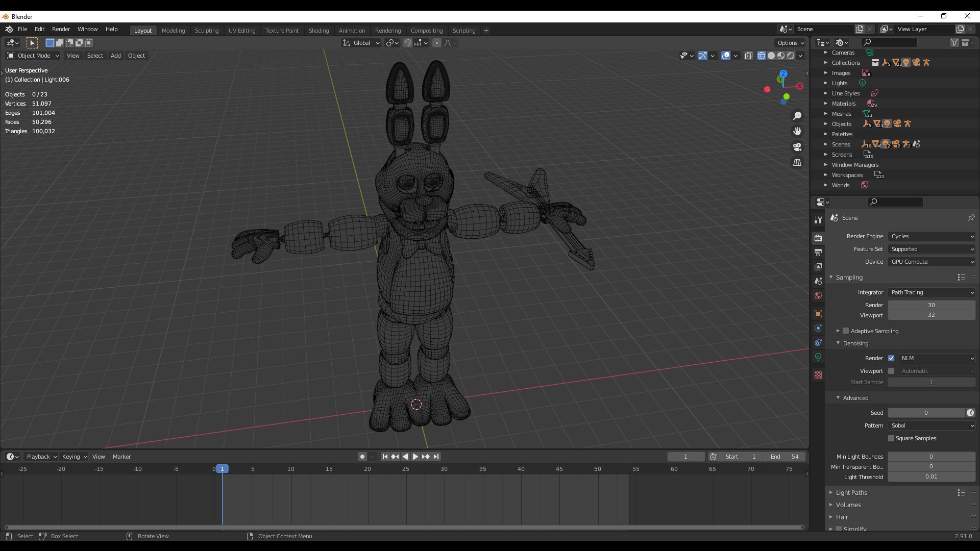Open the Light data properties tab (green bulb)

pos(818,357)
